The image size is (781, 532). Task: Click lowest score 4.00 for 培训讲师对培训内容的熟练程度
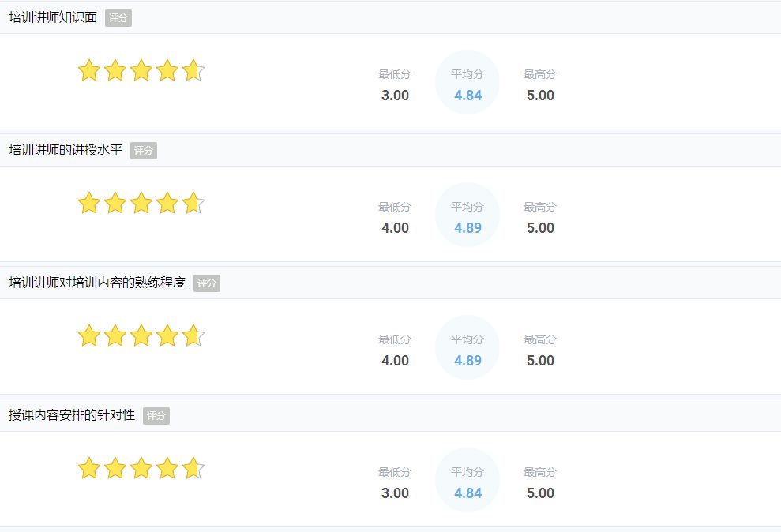point(395,361)
